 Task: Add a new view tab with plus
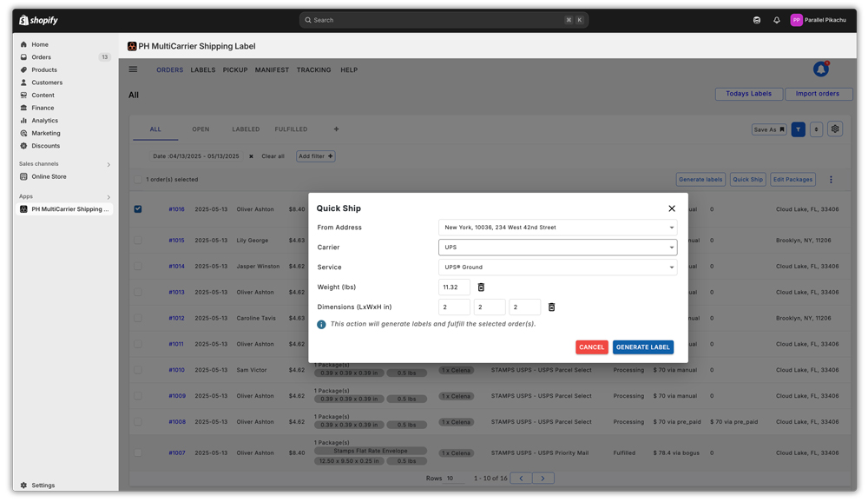[x=336, y=129]
